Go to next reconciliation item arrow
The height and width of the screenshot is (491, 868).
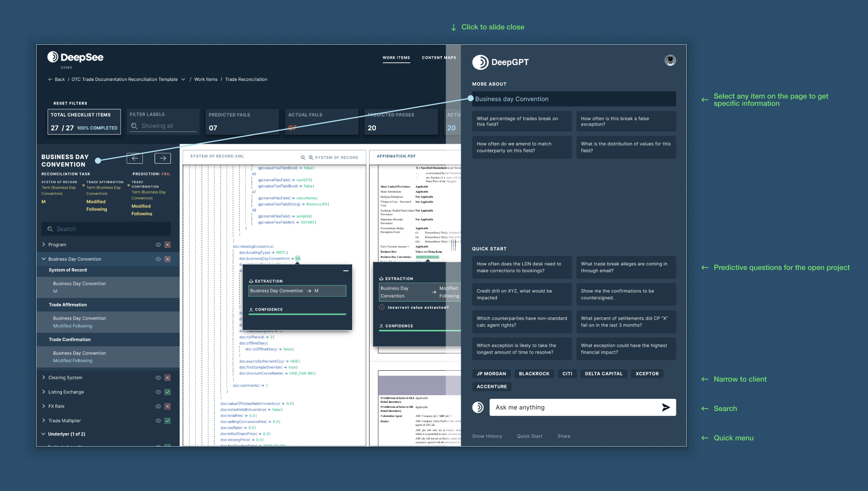(163, 158)
